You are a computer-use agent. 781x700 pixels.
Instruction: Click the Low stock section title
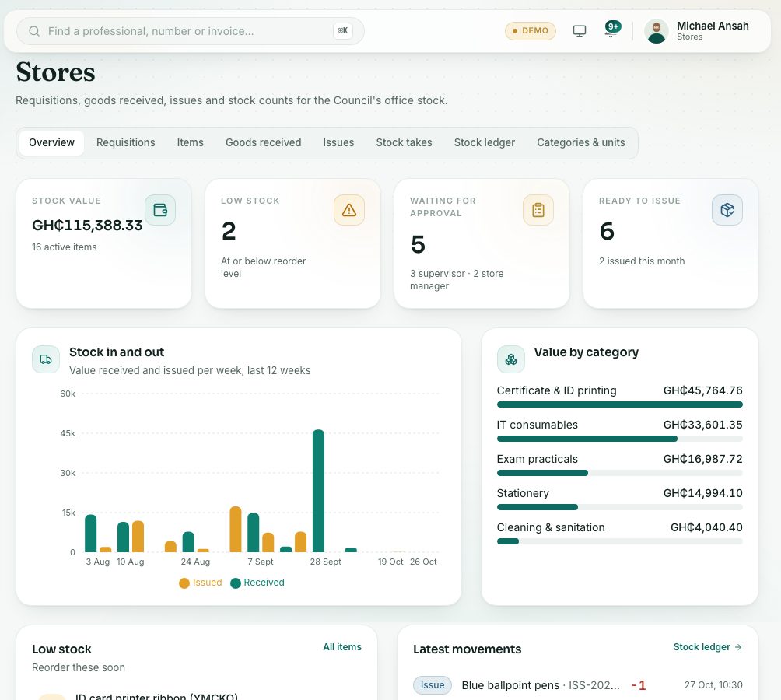[61, 649]
